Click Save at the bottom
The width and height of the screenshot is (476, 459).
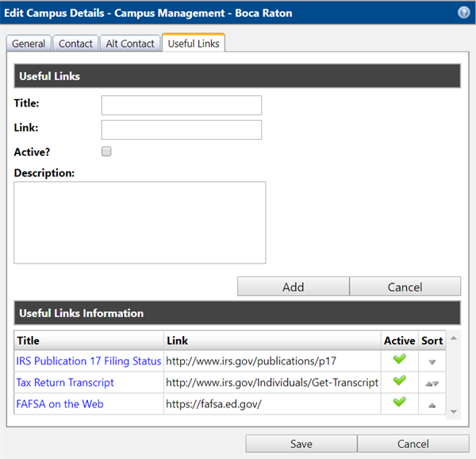click(301, 444)
